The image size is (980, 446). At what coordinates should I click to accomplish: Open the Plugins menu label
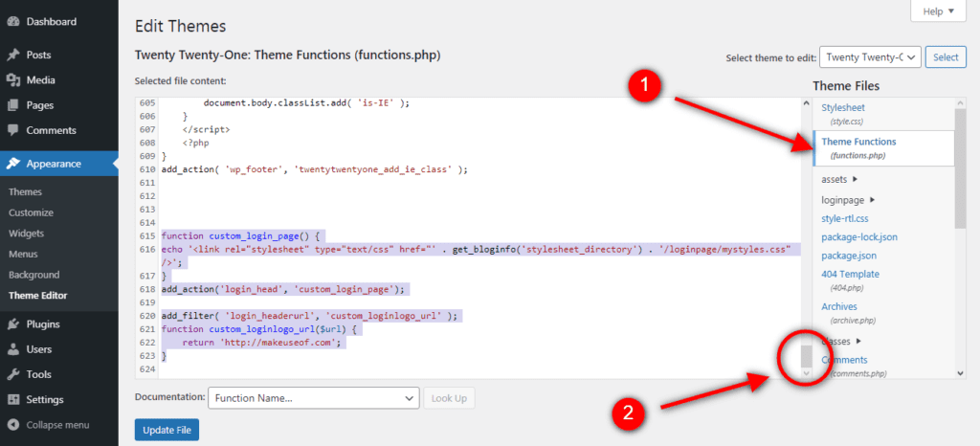[x=43, y=324]
